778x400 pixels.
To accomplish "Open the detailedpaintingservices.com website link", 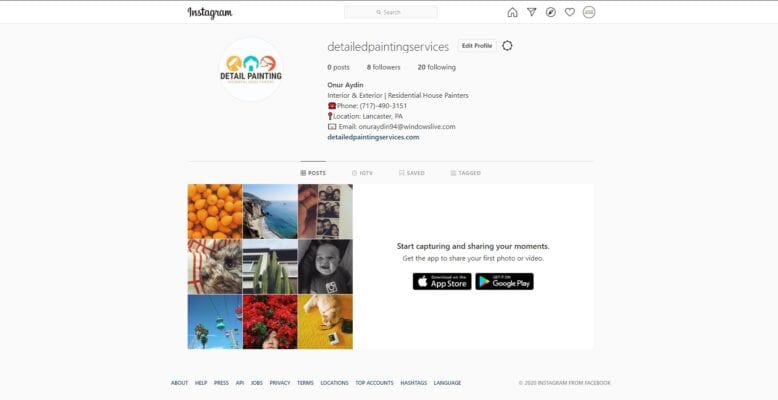I will [x=373, y=137].
